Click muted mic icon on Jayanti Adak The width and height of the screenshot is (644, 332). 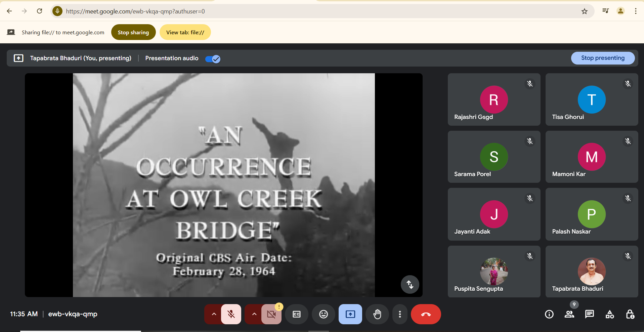530,198
